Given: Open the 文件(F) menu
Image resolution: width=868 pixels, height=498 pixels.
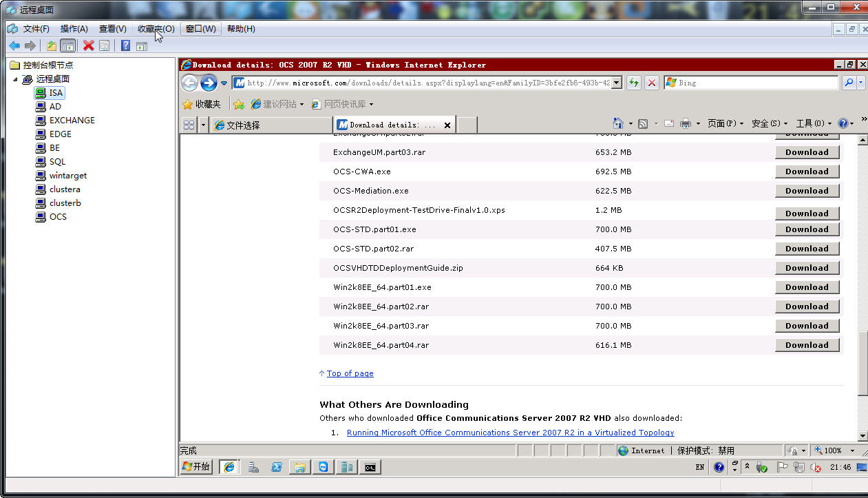Looking at the screenshot, I should pos(36,29).
